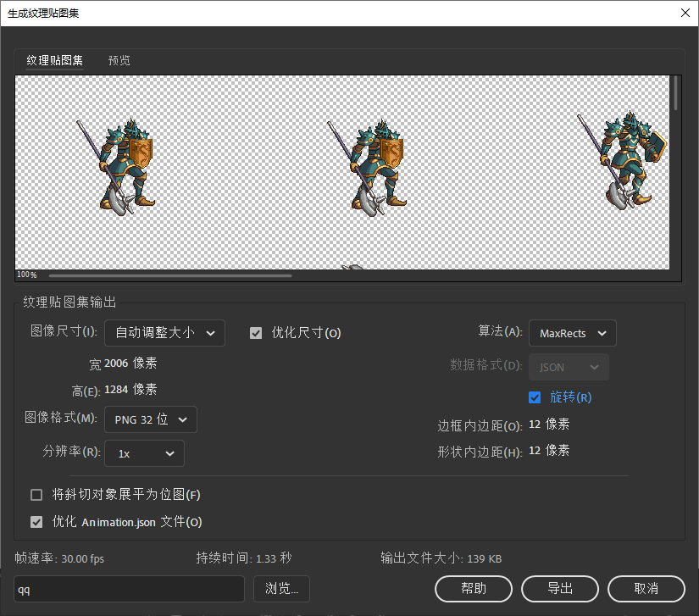
Task: Expand the 分辨率 1x dropdown
Action: tap(144, 453)
